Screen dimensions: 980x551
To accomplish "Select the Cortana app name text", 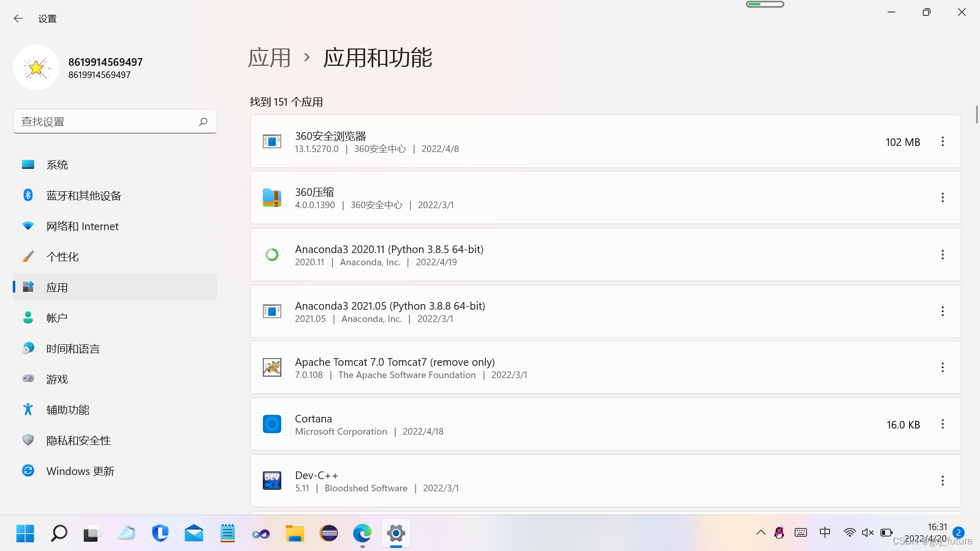I will [313, 419].
